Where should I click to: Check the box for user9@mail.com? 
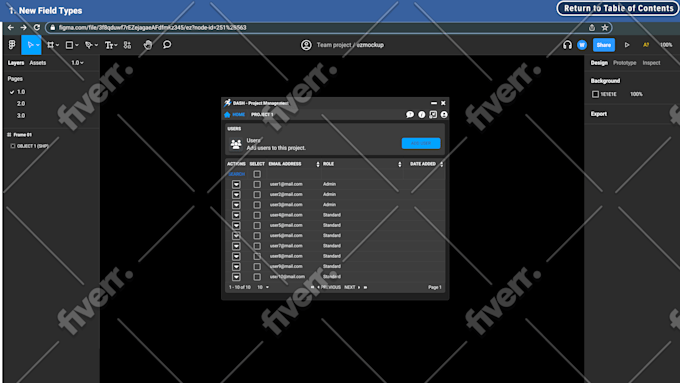tap(257, 267)
